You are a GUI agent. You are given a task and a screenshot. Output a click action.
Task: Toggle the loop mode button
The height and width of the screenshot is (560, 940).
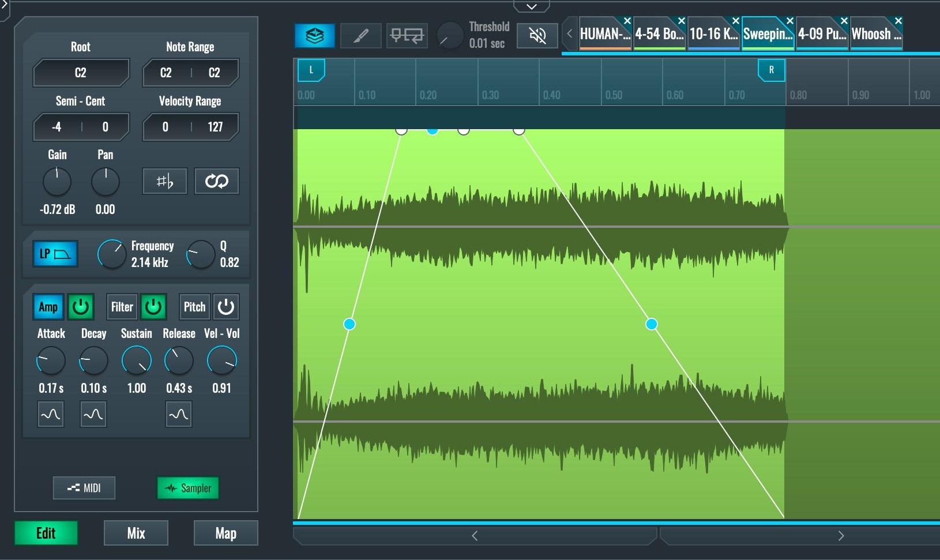[x=217, y=182]
